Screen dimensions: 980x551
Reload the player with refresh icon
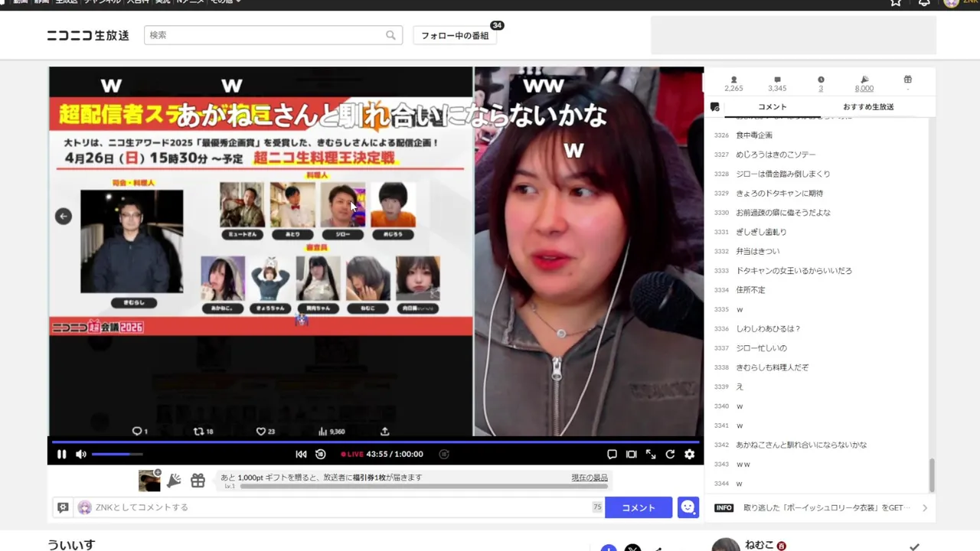click(670, 454)
